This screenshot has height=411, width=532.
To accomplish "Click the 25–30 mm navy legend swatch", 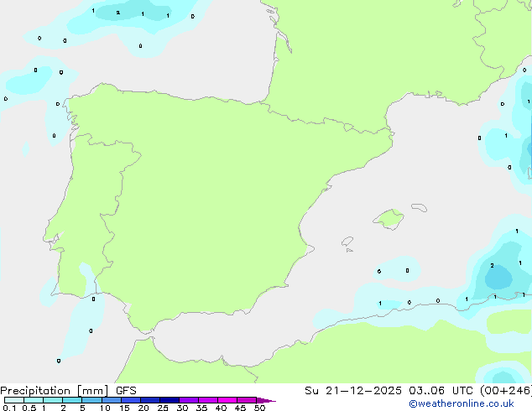I will tap(170, 400).
